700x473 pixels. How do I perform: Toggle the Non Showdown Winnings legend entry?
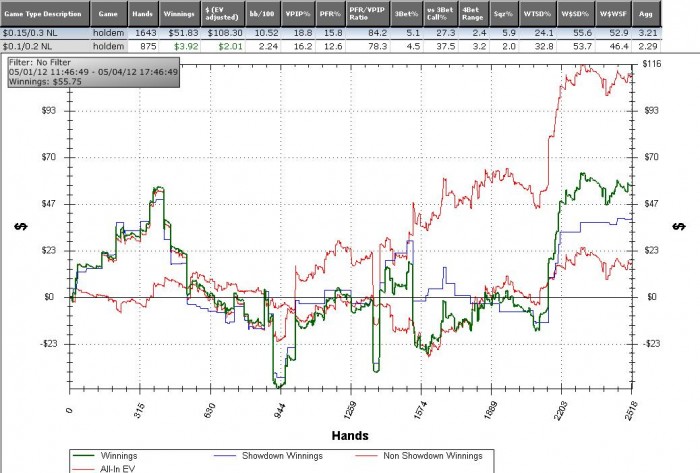[x=419, y=456]
